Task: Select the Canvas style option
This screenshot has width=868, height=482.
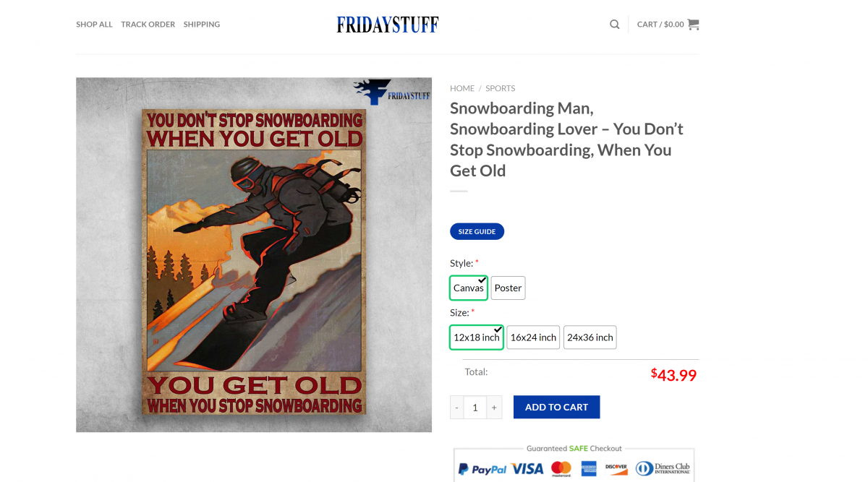Action: click(469, 288)
